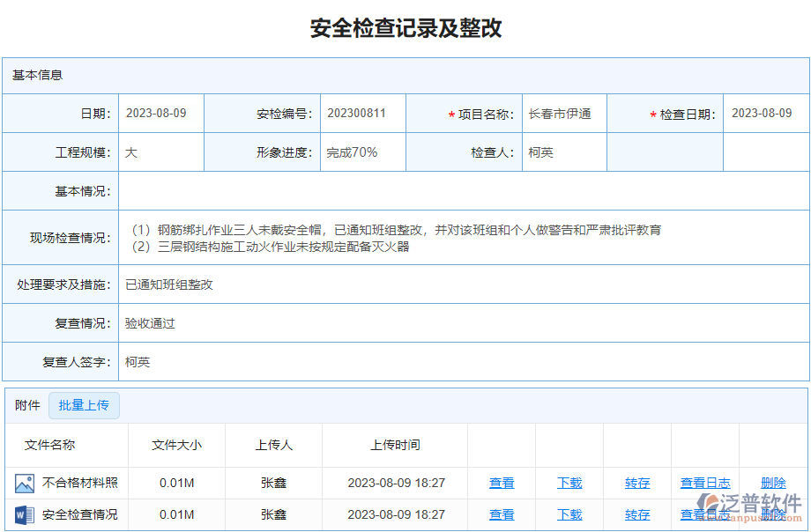Click the image file icon beside 不合格材料照
The height and width of the screenshot is (532, 811).
(x=24, y=482)
